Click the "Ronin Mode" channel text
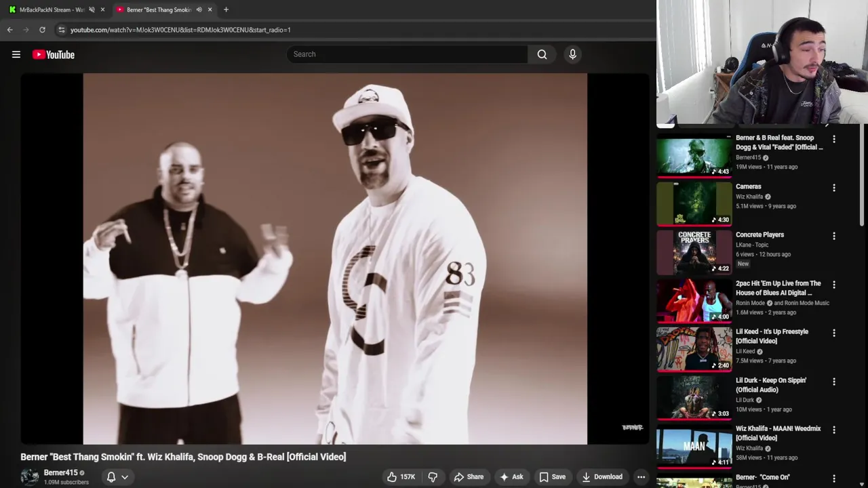This screenshot has width=868, height=488. 750,303
